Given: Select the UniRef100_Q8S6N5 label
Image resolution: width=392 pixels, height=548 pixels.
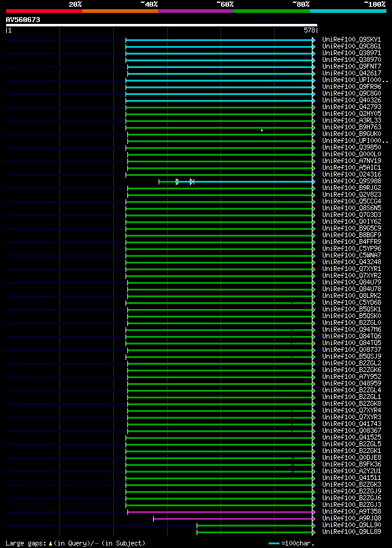Looking at the screenshot, I should click(x=352, y=208).
